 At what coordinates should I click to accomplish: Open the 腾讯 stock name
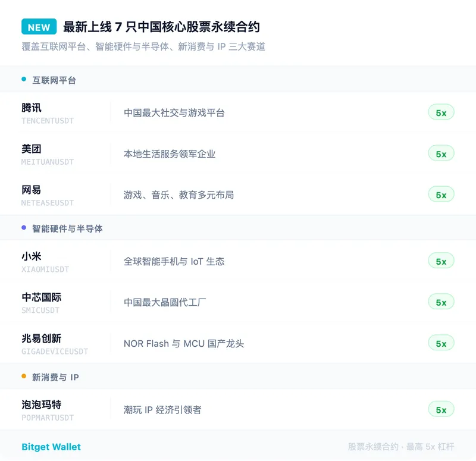tap(32, 108)
